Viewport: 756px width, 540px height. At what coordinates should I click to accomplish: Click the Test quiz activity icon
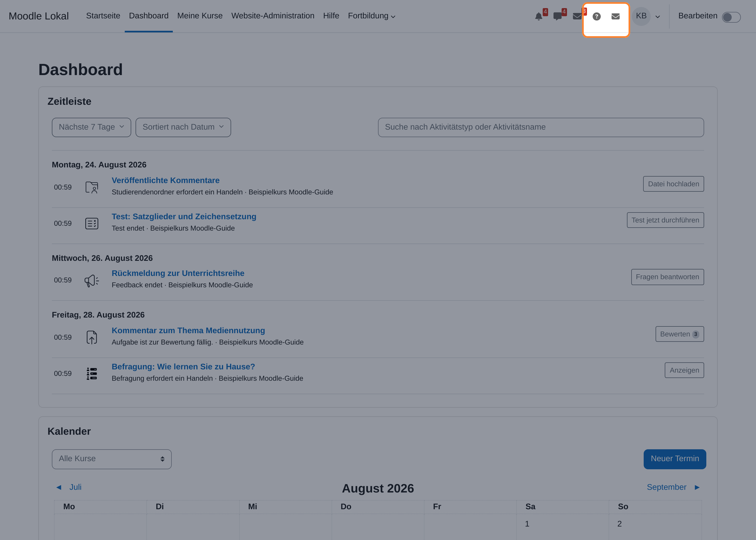[x=92, y=224]
